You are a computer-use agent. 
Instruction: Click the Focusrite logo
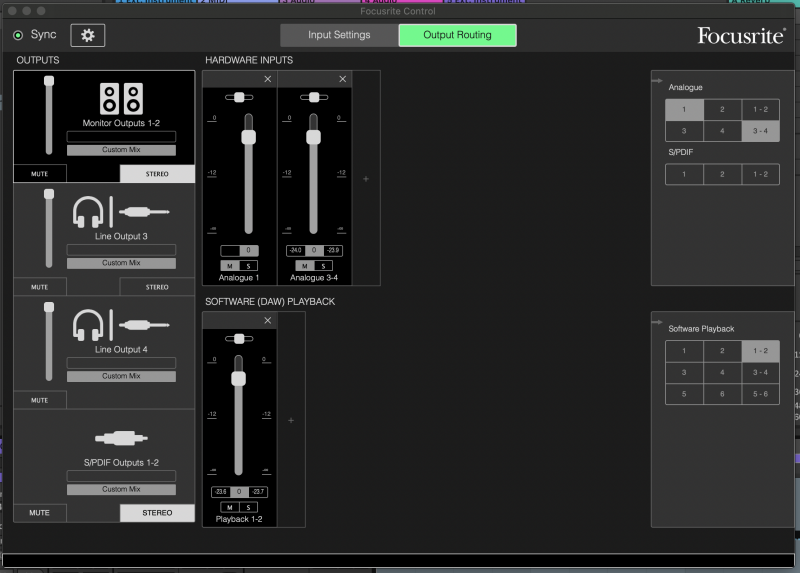click(x=741, y=36)
